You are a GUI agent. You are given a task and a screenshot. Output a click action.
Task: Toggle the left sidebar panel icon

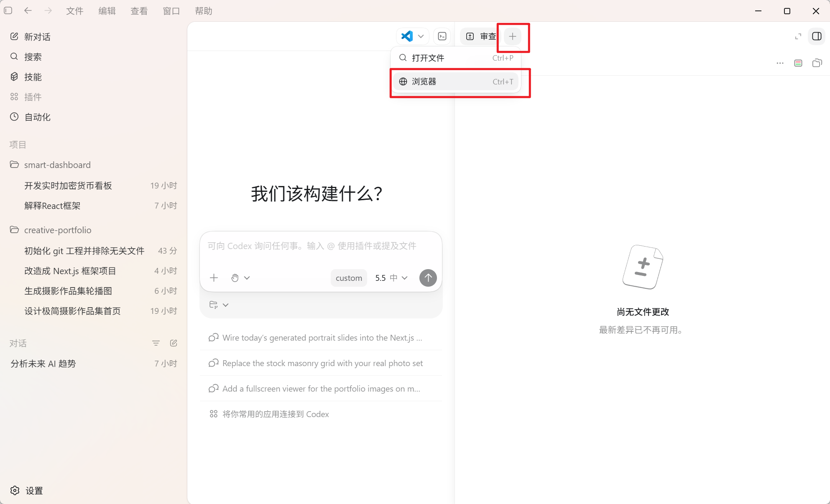[x=8, y=11]
